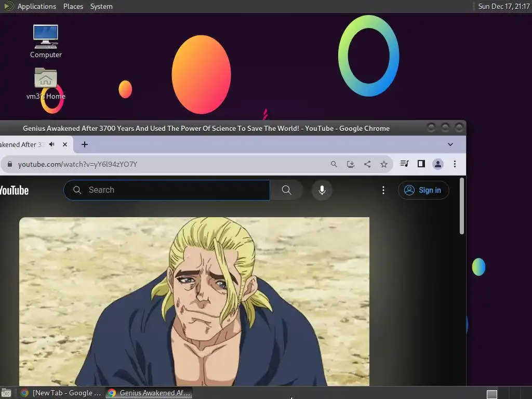Switch to Genius Awakened taskbar window

[x=149, y=393]
